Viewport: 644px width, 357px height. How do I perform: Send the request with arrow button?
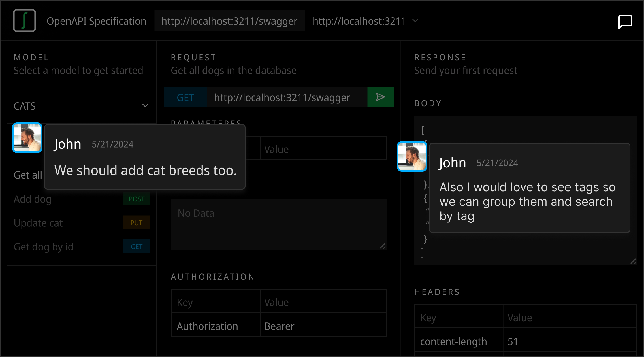point(380,97)
